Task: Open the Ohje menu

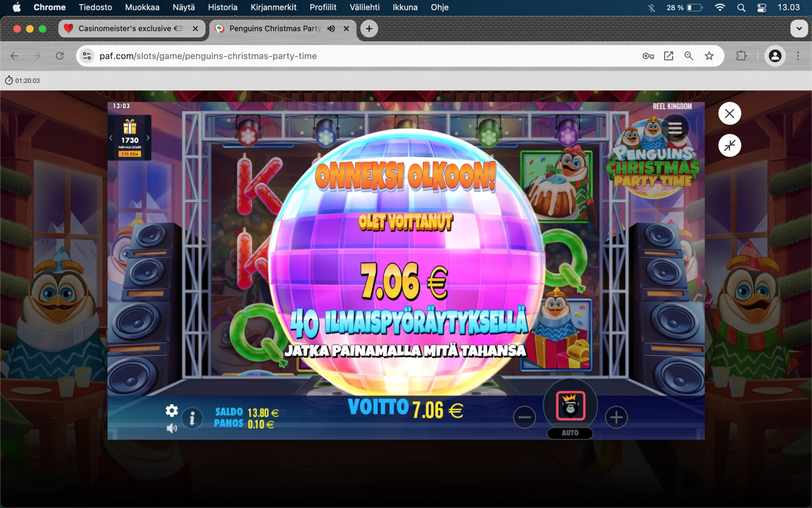Action: pyautogui.click(x=439, y=7)
